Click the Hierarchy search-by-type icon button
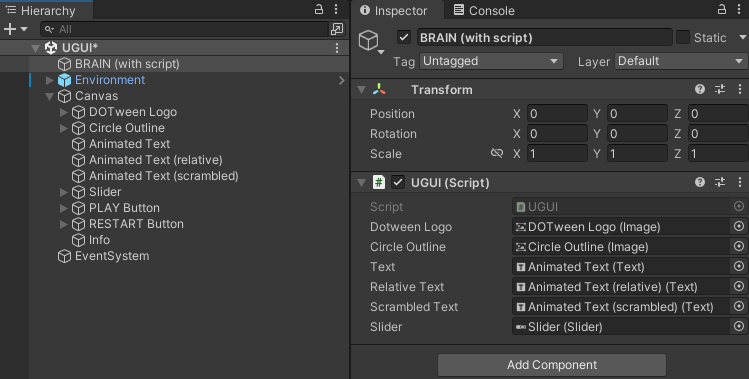Viewport: 749px width, 379px height. pos(337,29)
